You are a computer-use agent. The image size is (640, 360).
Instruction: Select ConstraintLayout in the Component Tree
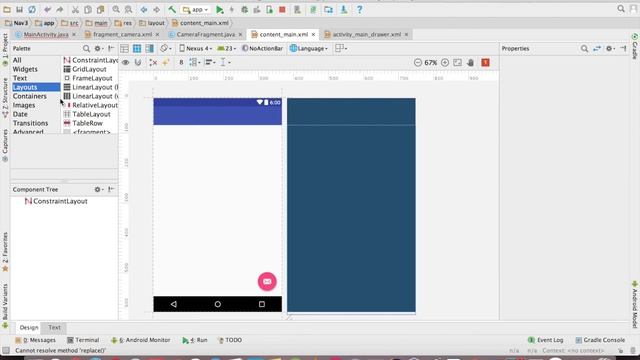point(56,201)
